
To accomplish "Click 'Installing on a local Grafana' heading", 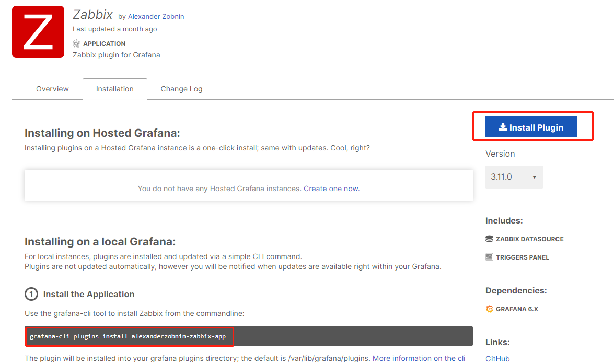I will 100,241.
